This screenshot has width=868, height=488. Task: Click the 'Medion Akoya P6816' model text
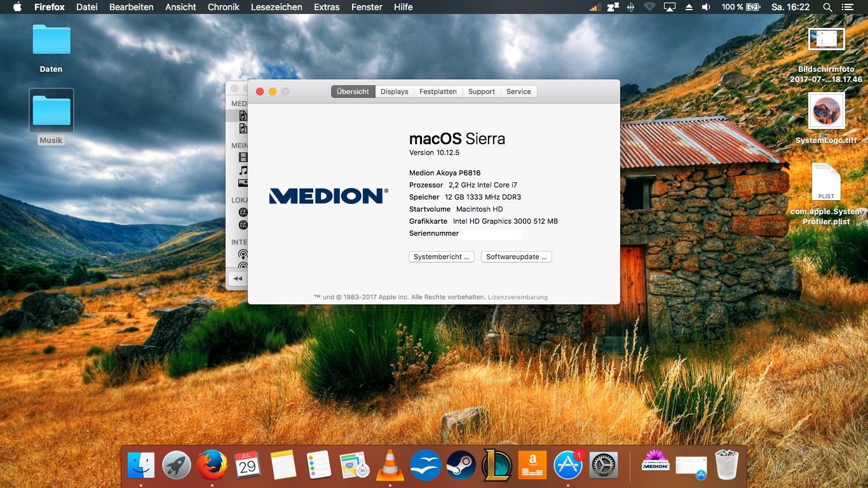point(445,173)
